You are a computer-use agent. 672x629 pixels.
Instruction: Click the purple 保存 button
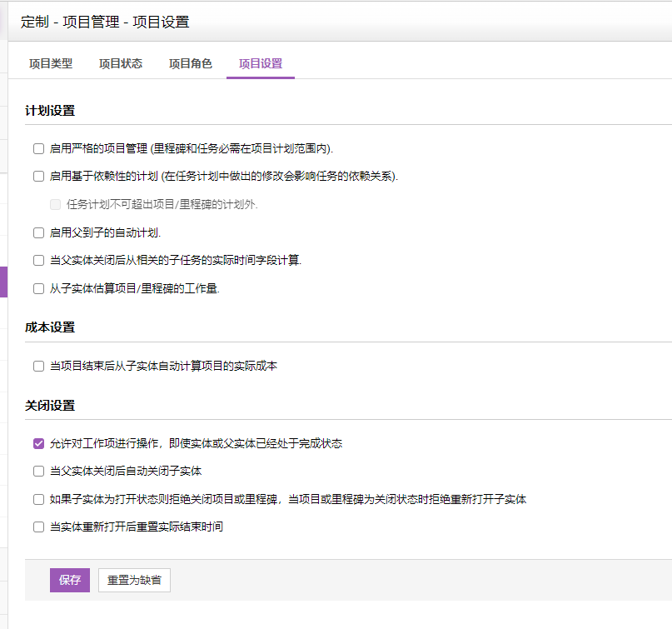click(x=70, y=581)
